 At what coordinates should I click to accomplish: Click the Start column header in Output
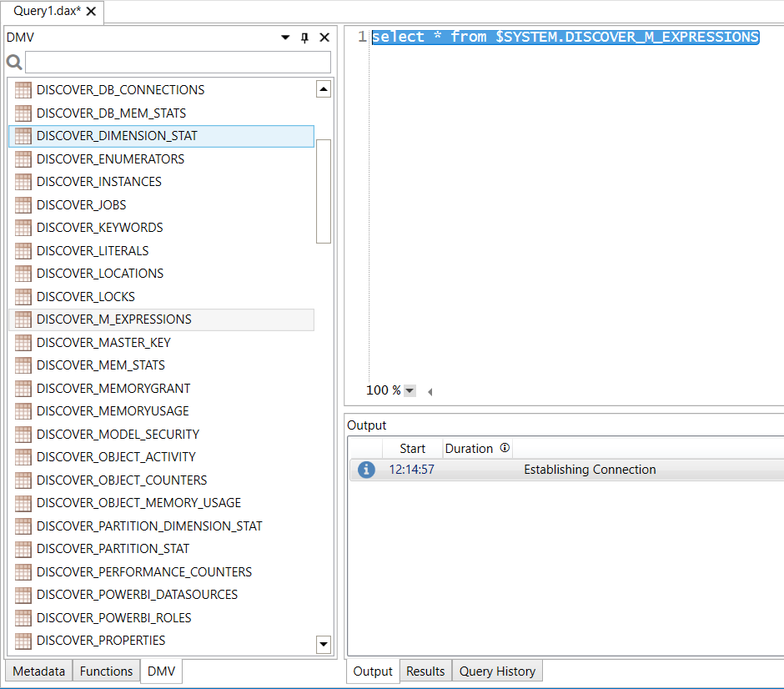point(413,449)
